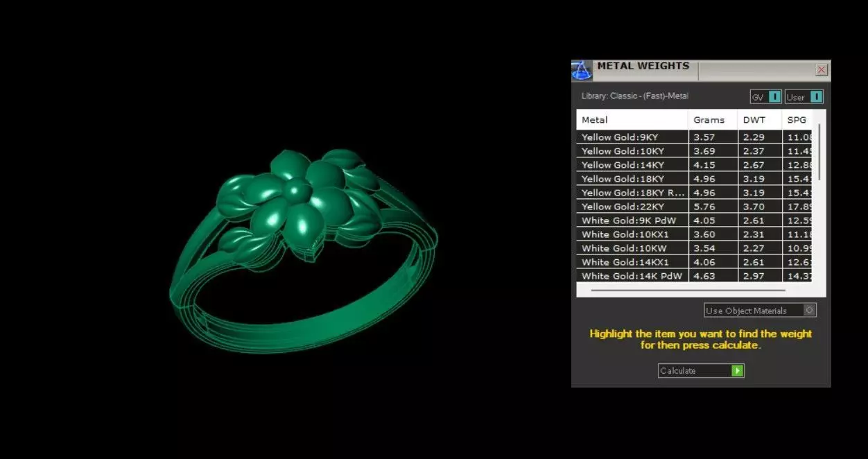The width and height of the screenshot is (868, 459).
Task: Toggle the User library switch
Action: (x=804, y=97)
